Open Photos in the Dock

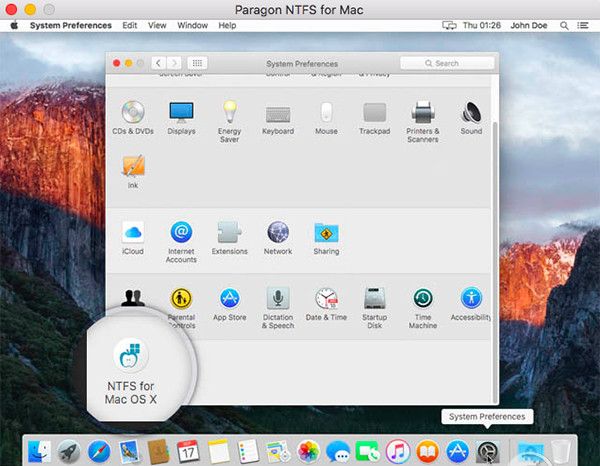point(308,451)
